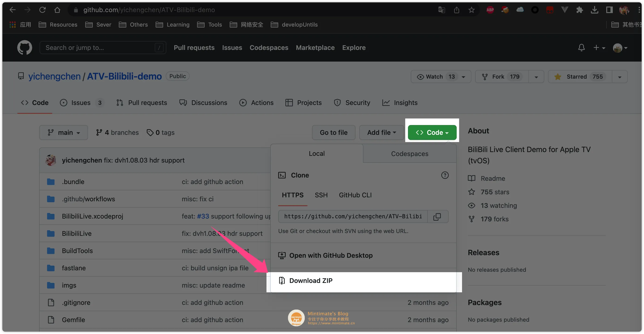Viewport: 644px width, 334px height.
Task: Open the 4 branches link
Action: 117,132
